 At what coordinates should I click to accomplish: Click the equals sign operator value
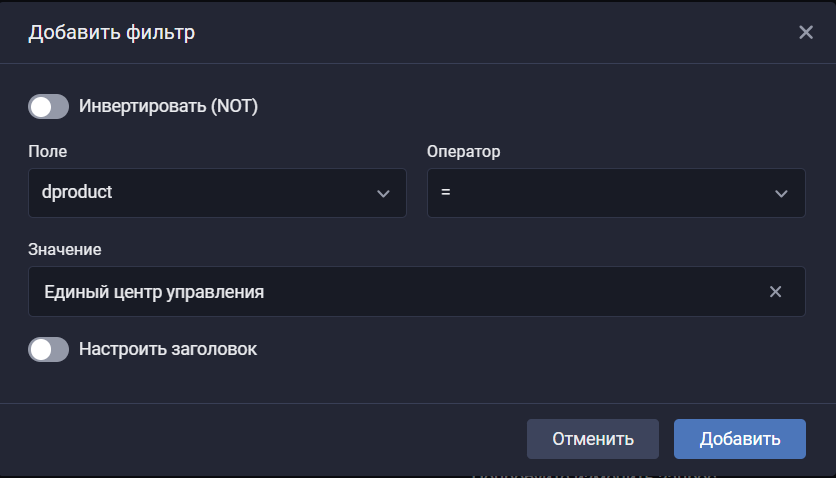coord(445,193)
